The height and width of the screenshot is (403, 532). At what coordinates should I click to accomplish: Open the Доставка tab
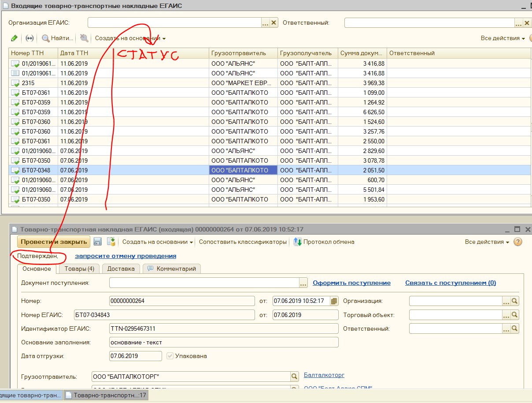121,269
